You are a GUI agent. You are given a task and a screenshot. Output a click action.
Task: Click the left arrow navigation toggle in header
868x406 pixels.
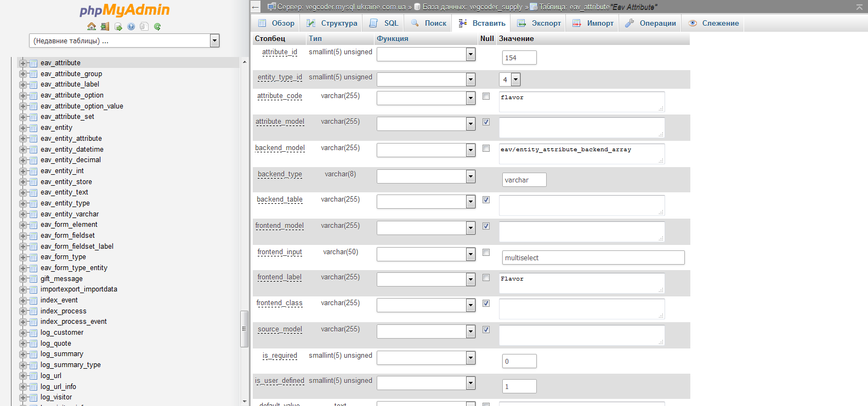point(256,7)
